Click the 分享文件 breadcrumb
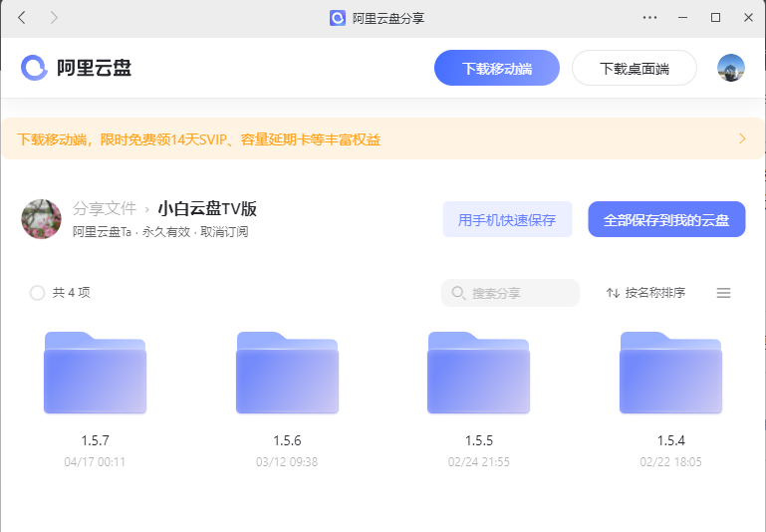Image resolution: width=766 pixels, height=532 pixels. click(105, 208)
